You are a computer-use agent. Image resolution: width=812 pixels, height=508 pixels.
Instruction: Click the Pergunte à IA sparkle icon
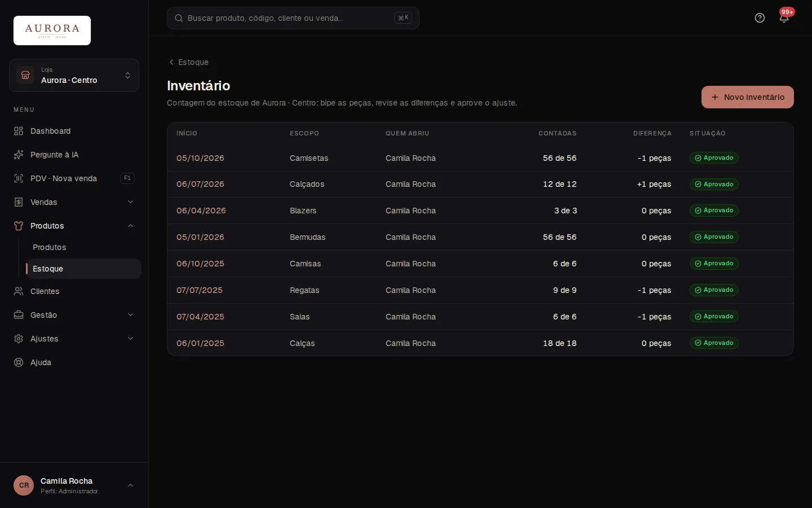(19, 155)
